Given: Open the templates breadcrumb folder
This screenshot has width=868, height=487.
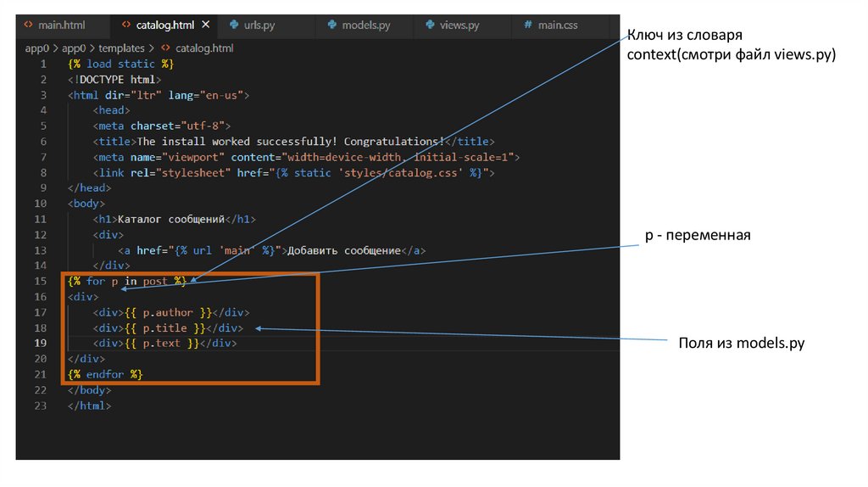Looking at the screenshot, I should 121,48.
